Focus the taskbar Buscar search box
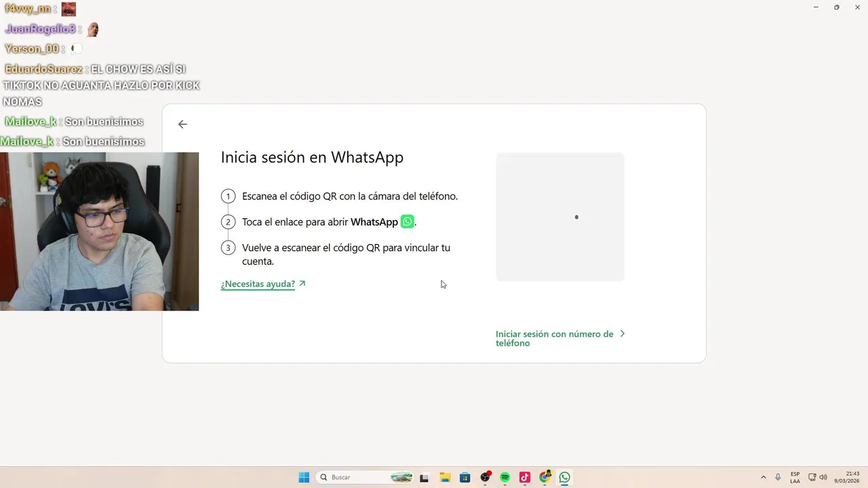Image resolution: width=868 pixels, height=488 pixels. coord(366,477)
